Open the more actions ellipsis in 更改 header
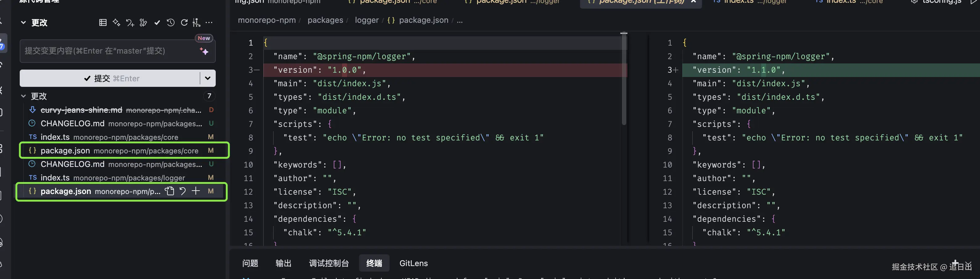980x279 pixels. 209,23
